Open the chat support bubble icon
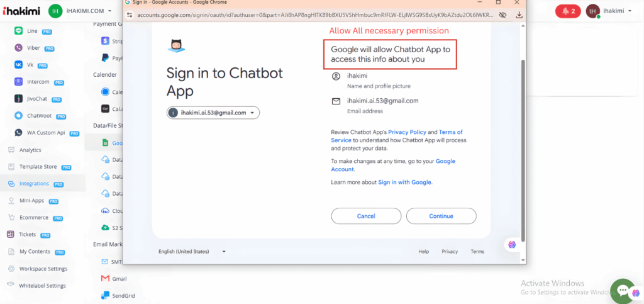 click(x=623, y=291)
